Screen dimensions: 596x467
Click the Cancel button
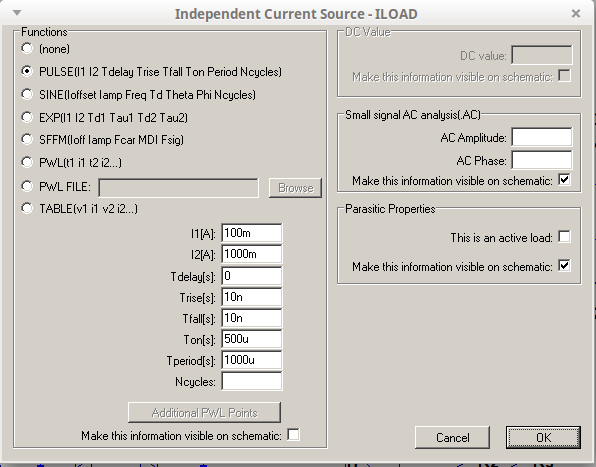(x=452, y=437)
